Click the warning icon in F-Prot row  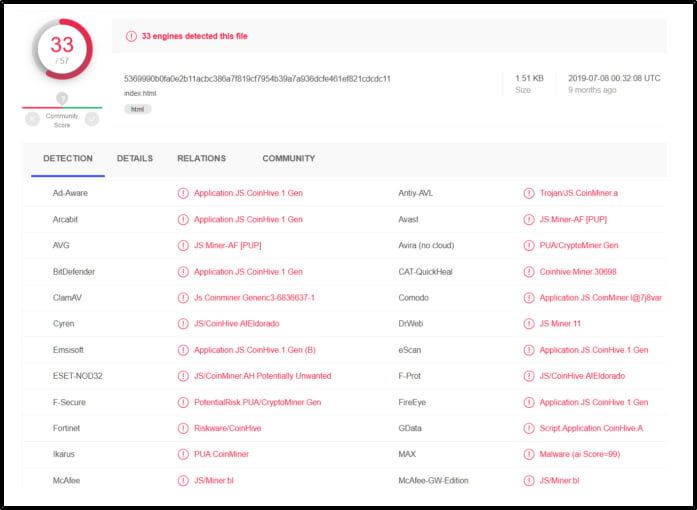[x=529, y=376]
